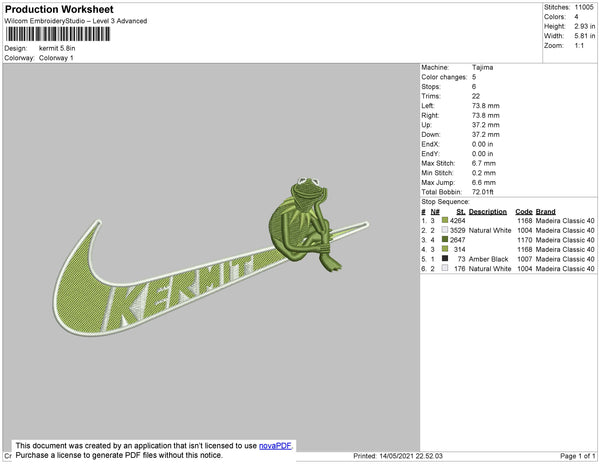
Task: Select the Colorway 1 value
Action: tap(56, 58)
